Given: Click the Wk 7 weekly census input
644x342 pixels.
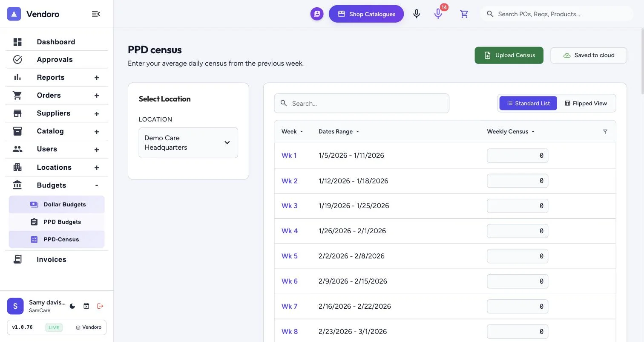Looking at the screenshot, I should click(517, 307).
